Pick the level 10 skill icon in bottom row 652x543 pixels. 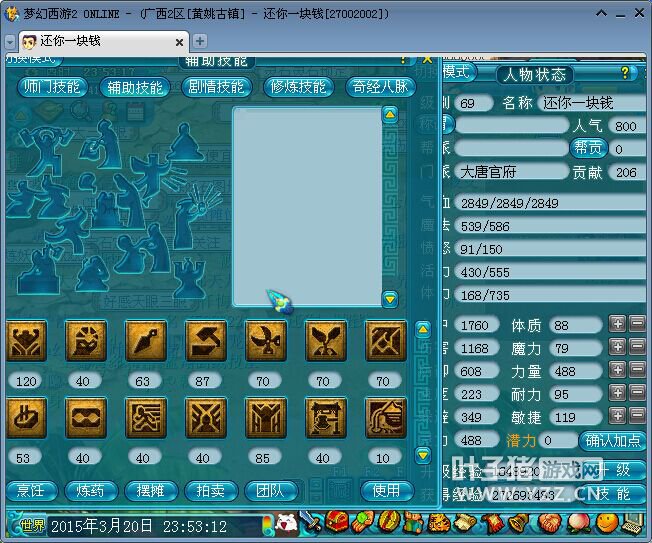click(x=386, y=418)
